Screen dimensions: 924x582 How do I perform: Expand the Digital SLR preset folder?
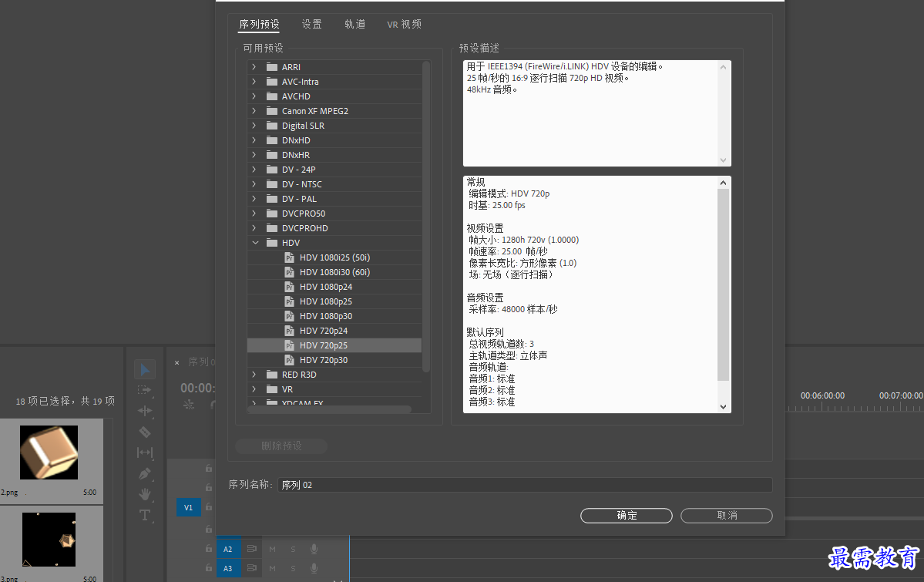click(254, 126)
